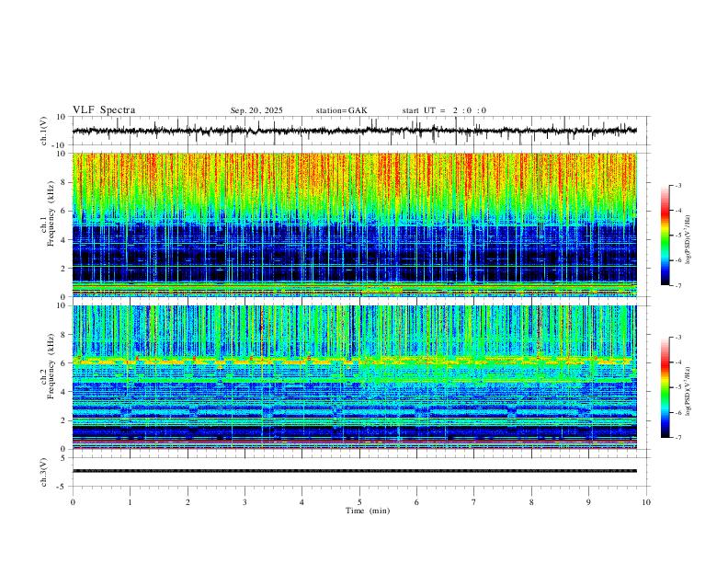
Task: Click the 'start UT = 2 :0 :0' text
Action: coord(444,110)
